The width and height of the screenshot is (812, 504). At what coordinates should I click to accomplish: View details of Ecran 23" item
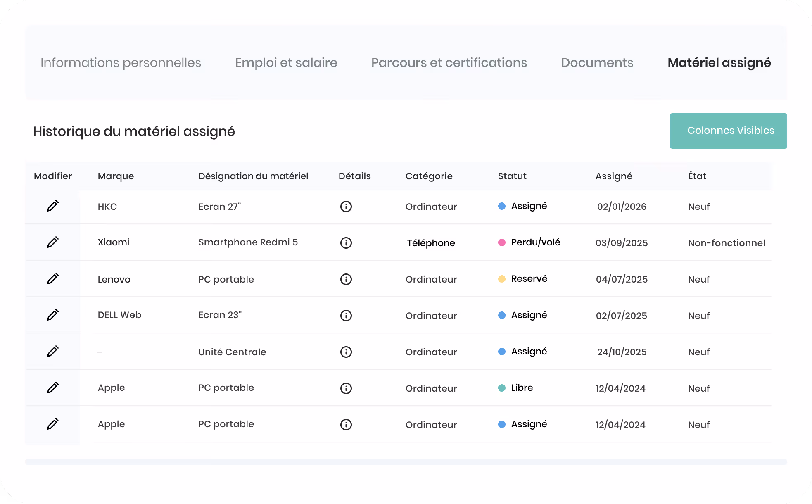(x=346, y=316)
